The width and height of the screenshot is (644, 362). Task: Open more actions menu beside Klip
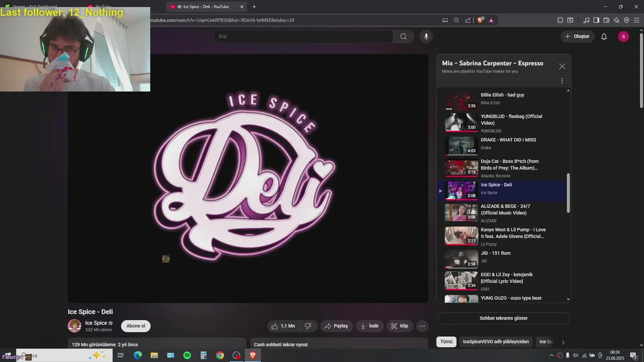[422, 326]
